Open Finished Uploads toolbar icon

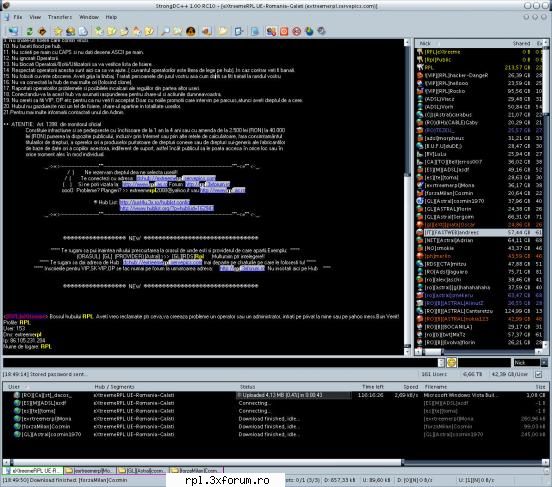(x=137, y=31)
